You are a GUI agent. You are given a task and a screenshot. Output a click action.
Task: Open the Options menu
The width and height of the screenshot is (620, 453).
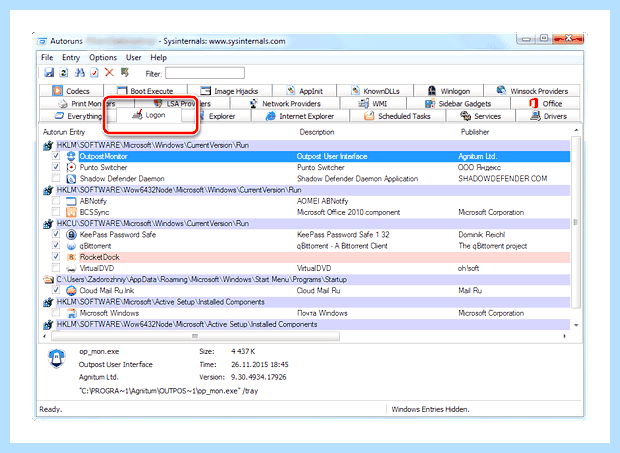(103, 58)
